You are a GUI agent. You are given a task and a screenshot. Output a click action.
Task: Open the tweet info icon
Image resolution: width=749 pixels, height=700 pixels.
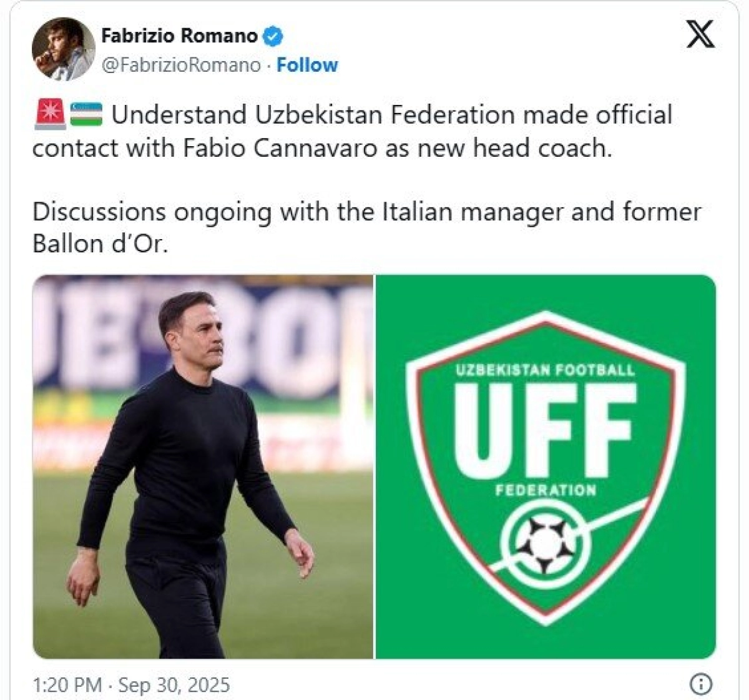point(701,684)
